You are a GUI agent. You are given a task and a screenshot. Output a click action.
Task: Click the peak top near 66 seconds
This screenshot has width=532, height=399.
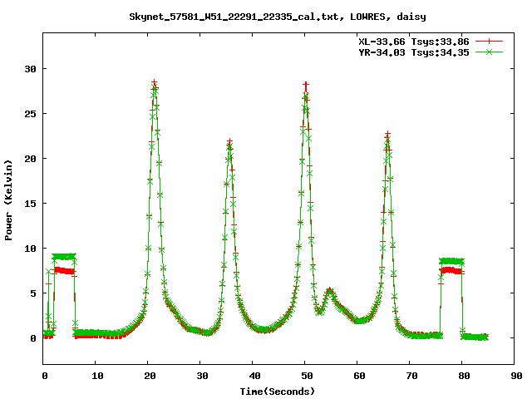tap(387, 135)
